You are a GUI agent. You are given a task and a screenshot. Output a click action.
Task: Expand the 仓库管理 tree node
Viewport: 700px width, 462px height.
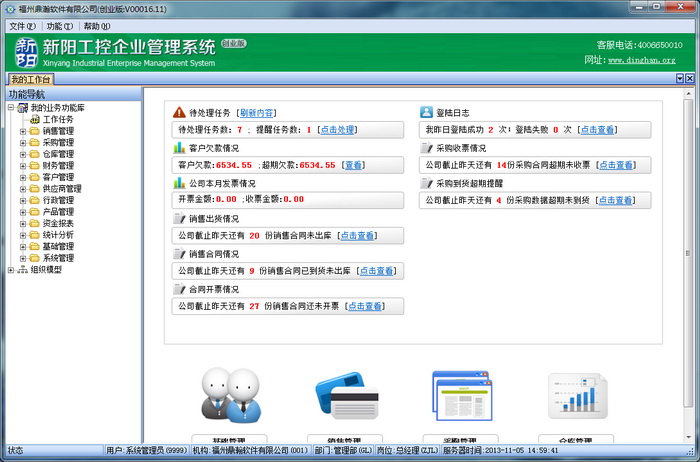pyautogui.click(x=23, y=154)
